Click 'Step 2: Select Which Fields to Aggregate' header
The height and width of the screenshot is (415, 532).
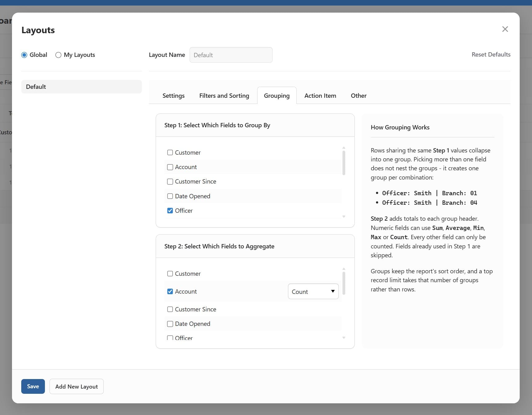pos(219,246)
